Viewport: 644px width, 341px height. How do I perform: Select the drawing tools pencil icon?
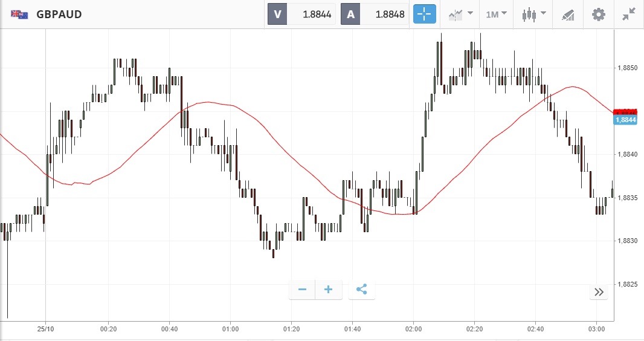coord(568,14)
